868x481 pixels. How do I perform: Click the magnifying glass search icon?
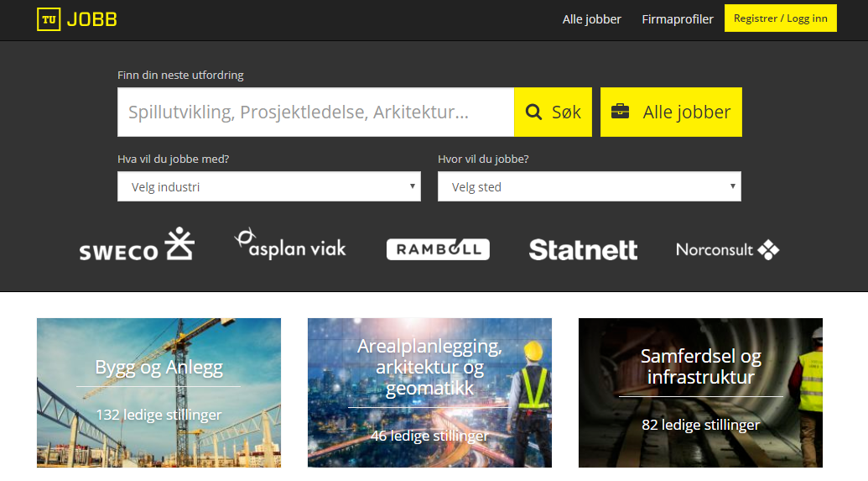click(x=533, y=112)
